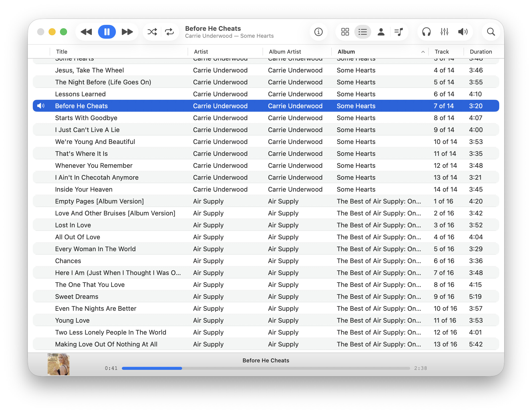Open the headphones output settings

[426, 32]
